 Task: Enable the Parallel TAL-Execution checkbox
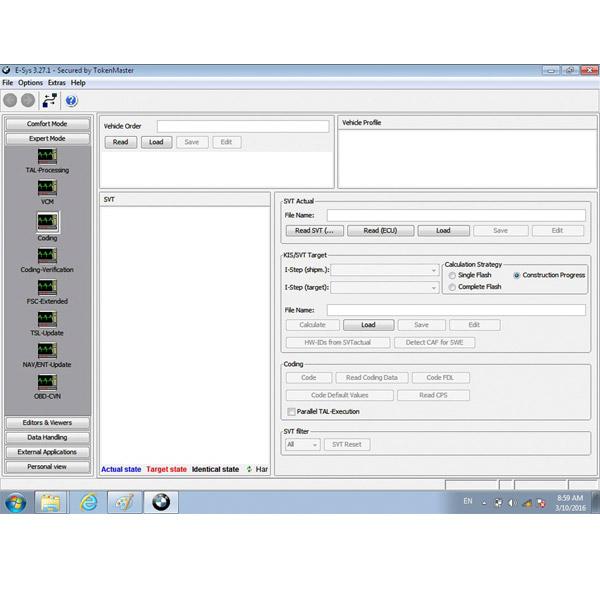pos(291,411)
